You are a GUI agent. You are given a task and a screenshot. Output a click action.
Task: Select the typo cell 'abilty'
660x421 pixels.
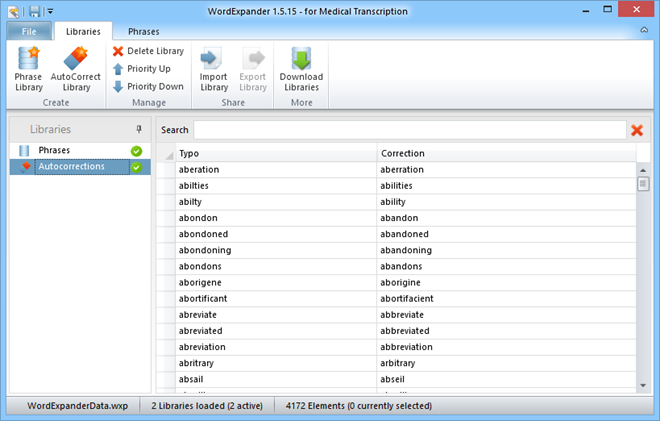click(x=276, y=202)
